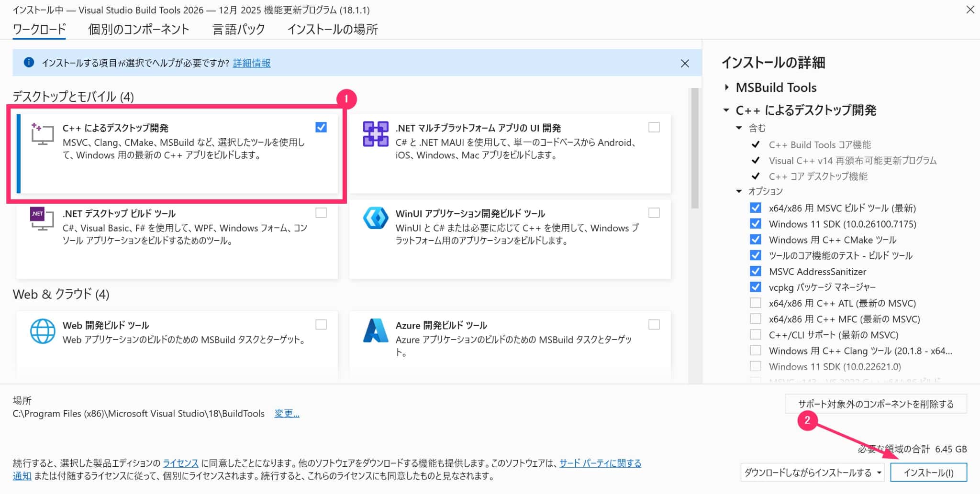Click the Azure 開発ビルド ツール logo icon
Viewport: 980px width, 494px height.
(376, 331)
